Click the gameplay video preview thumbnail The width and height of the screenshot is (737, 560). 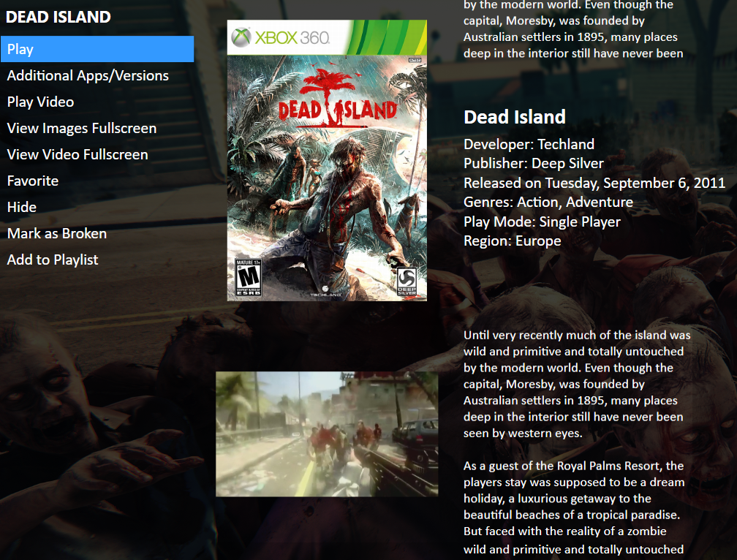327,434
